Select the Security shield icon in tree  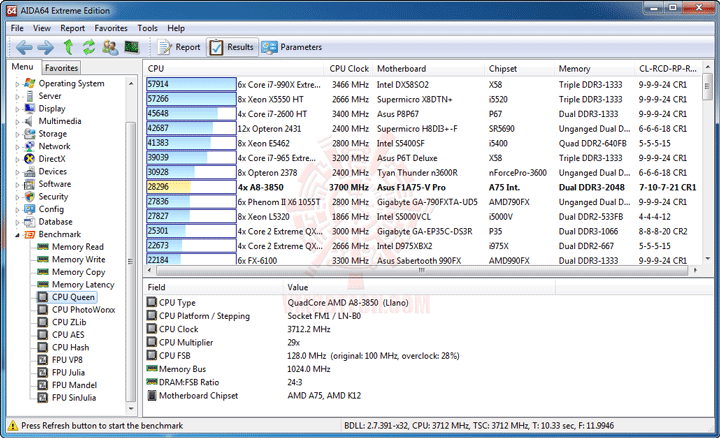tap(29, 197)
